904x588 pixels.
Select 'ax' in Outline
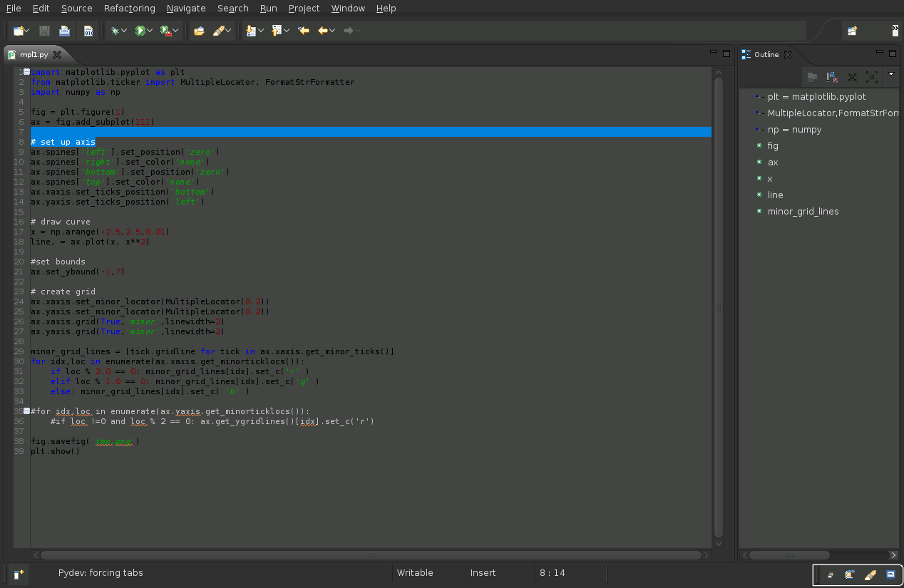click(773, 163)
